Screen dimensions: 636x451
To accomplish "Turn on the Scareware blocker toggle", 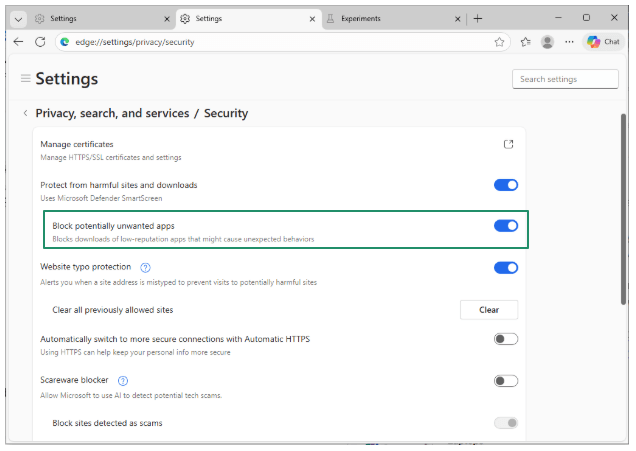I will (x=506, y=381).
